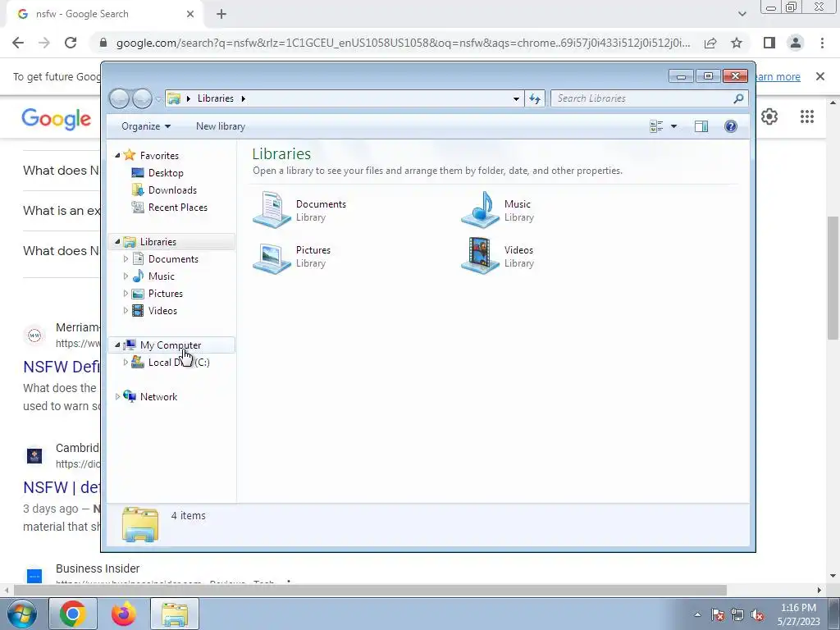Expand the Local Disk (C:) node
Viewport: 840px width, 630px height.
coord(126,362)
